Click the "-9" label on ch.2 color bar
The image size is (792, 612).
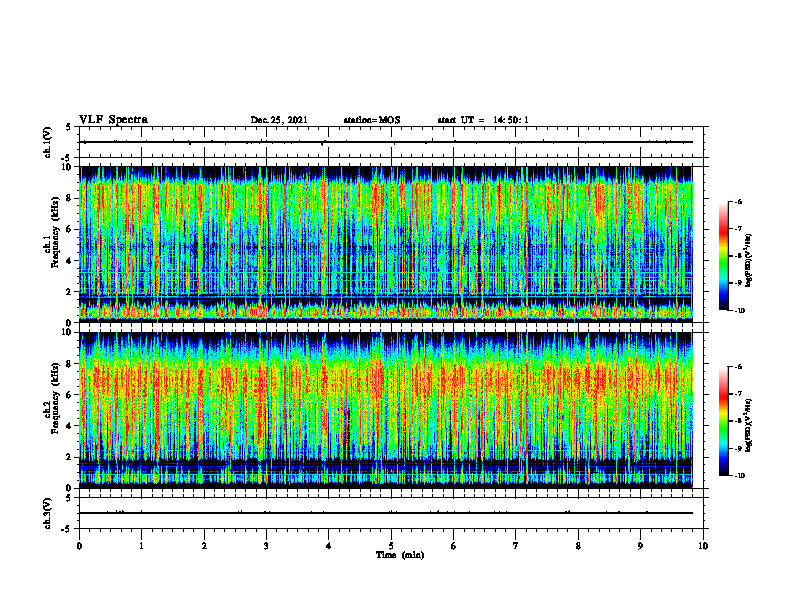(738, 448)
